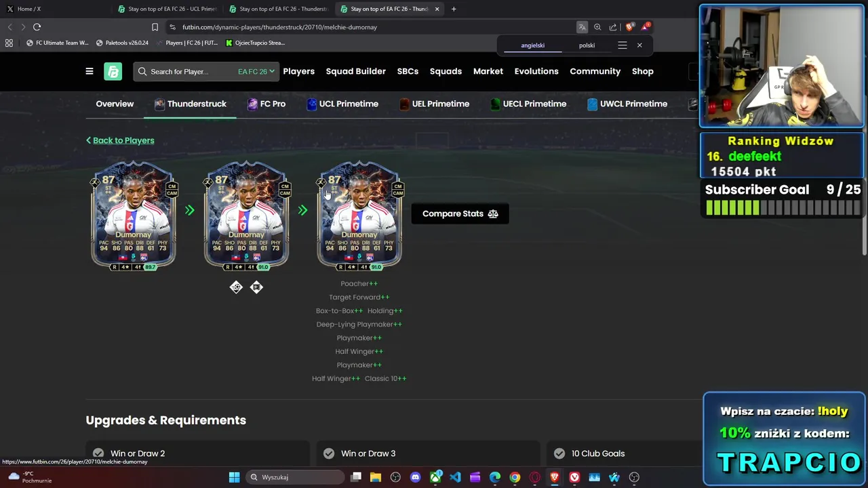Open the Squad Builder menu
868x488 pixels.
click(355, 71)
